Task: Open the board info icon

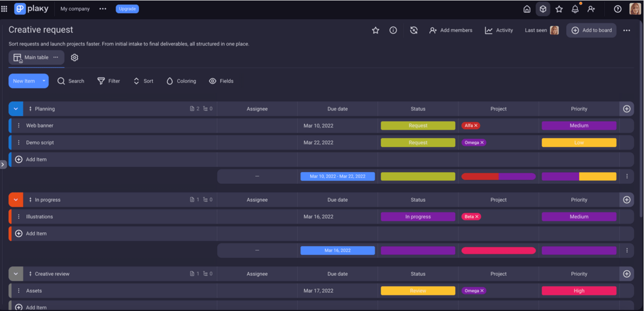Action: 393,30
